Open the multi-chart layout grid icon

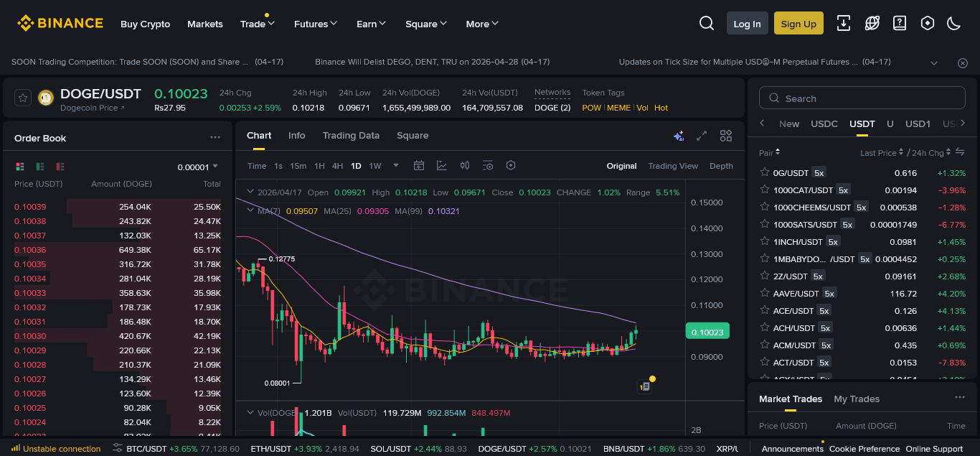click(x=726, y=136)
